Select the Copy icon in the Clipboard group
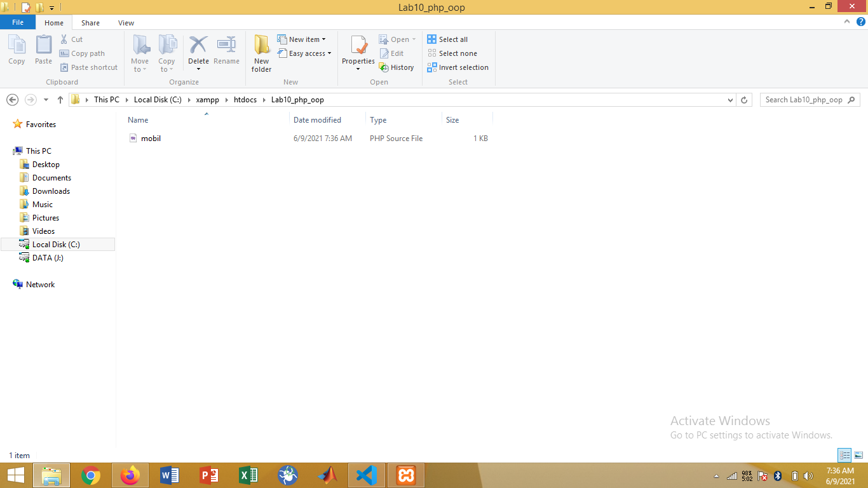 point(17,49)
